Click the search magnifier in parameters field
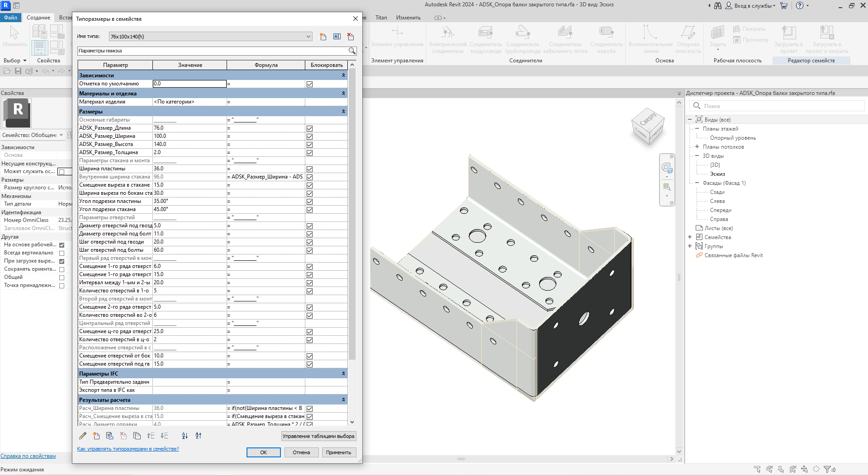The image size is (868, 475). [x=352, y=51]
